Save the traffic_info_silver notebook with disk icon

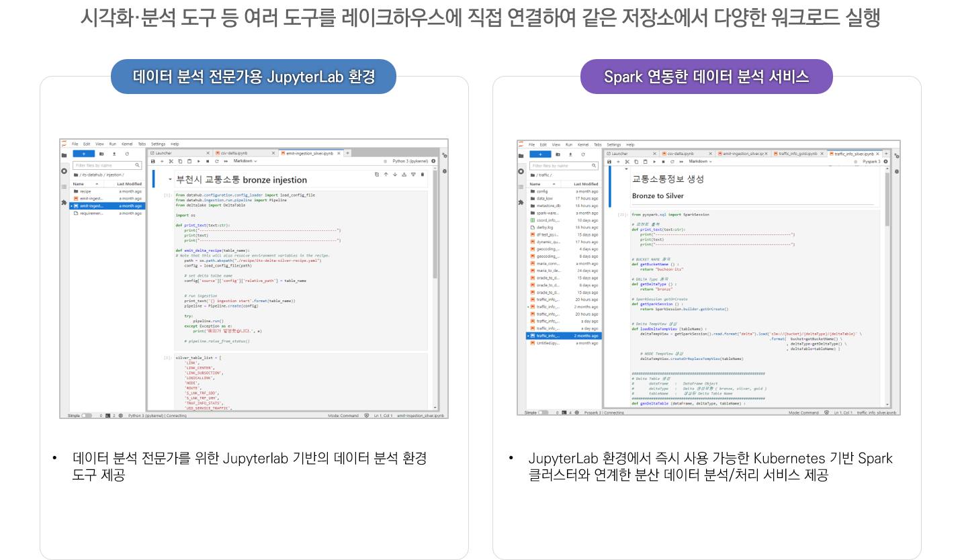pyautogui.click(x=611, y=162)
